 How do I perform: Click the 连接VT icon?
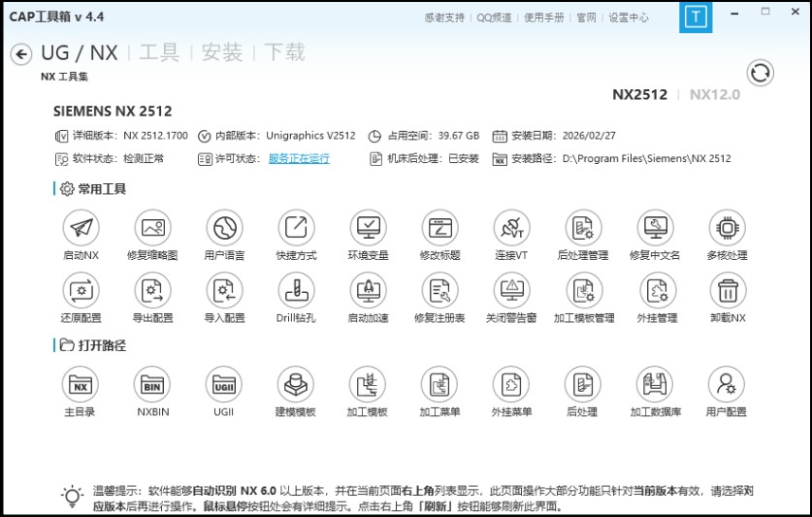click(x=511, y=228)
